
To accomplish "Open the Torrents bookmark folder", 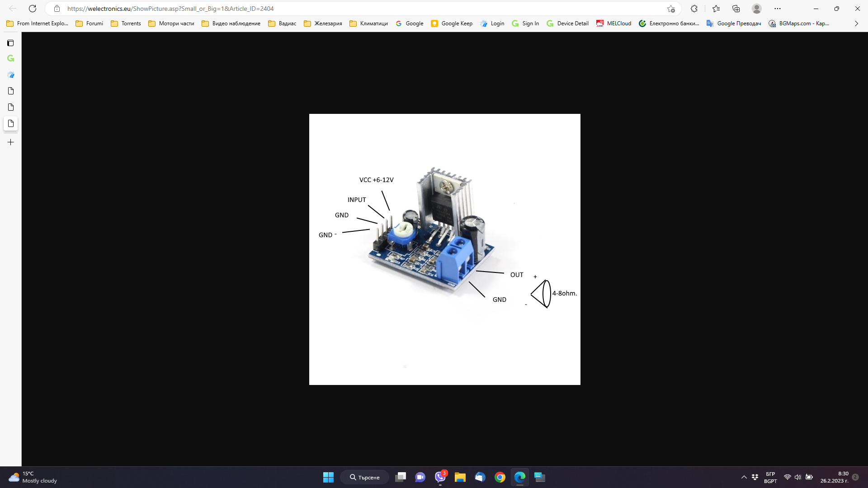I will pyautogui.click(x=126, y=23).
